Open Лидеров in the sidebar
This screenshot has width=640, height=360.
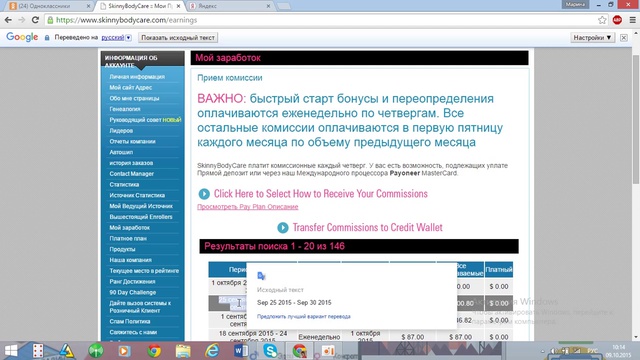tap(121, 131)
